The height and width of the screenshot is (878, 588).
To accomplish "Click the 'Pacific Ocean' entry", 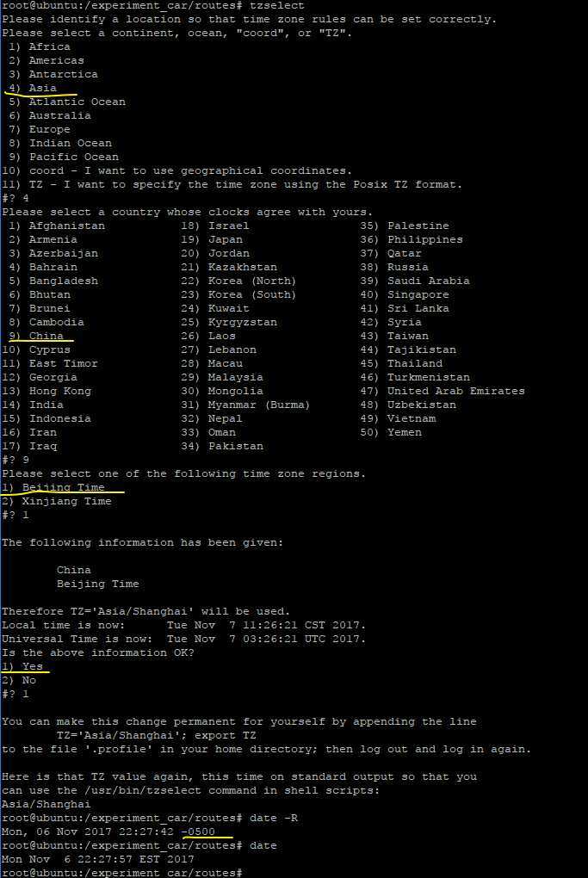I will pyautogui.click(x=74, y=157).
